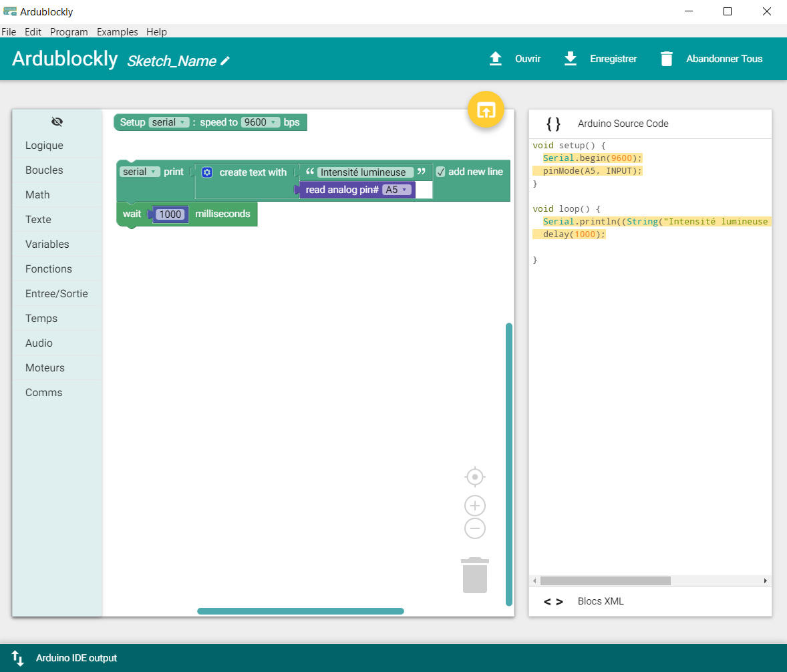Expand the Blocs XML panel
This screenshot has height=672, width=787.
599,601
